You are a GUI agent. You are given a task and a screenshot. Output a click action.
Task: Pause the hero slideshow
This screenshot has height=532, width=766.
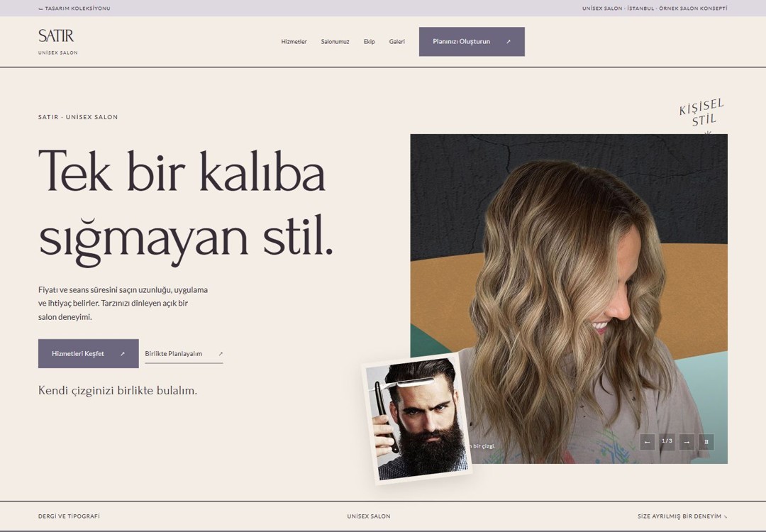[706, 442]
